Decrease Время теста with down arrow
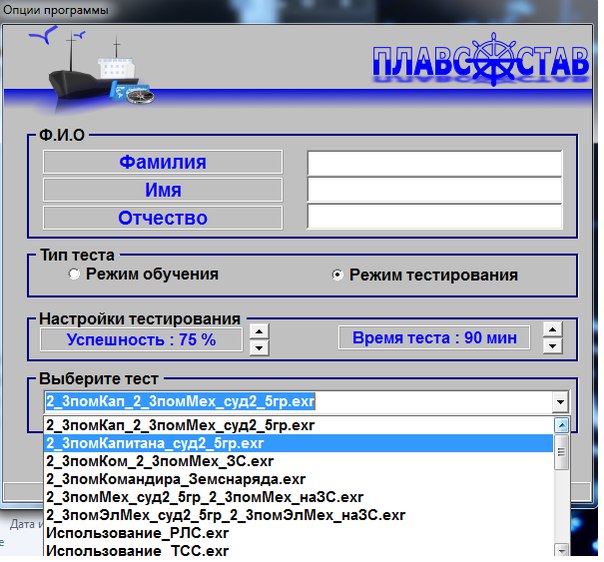The image size is (604, 562). tap(551, 346)
